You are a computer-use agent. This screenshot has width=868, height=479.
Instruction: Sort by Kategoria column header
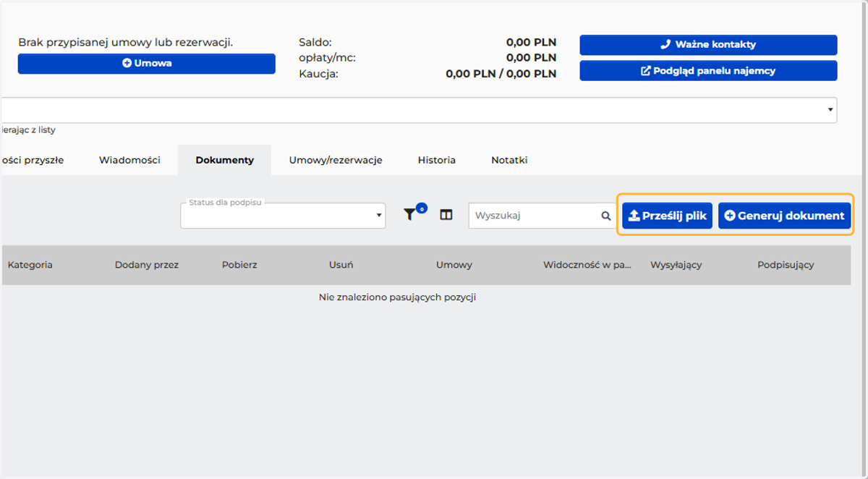(x=30, y=265)
